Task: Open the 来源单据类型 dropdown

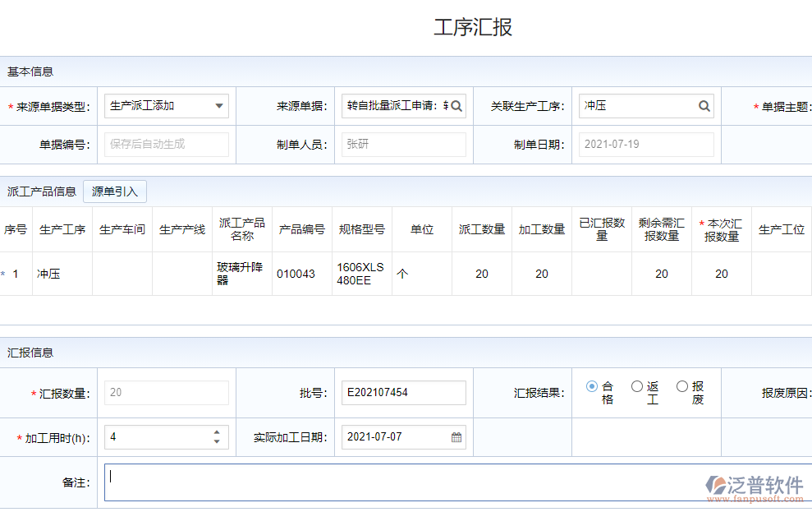Action: point(218,105)
